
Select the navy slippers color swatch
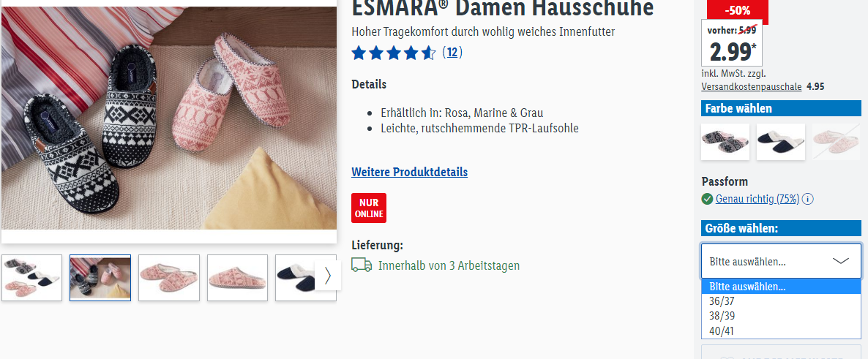coord(780,142)
